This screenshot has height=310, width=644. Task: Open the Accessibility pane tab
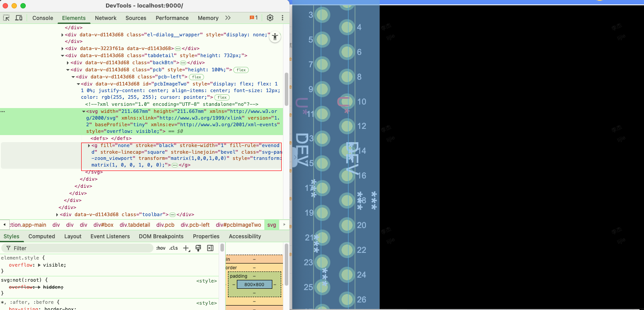(x=245, y=236)
